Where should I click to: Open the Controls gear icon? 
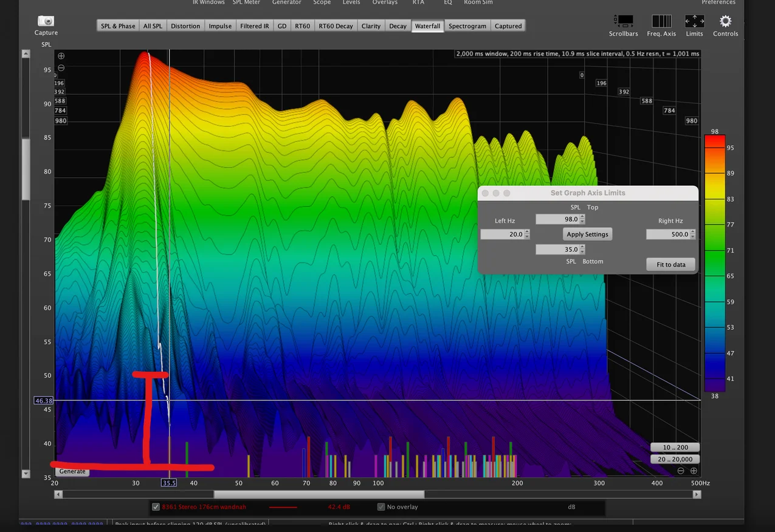point(725,21)
